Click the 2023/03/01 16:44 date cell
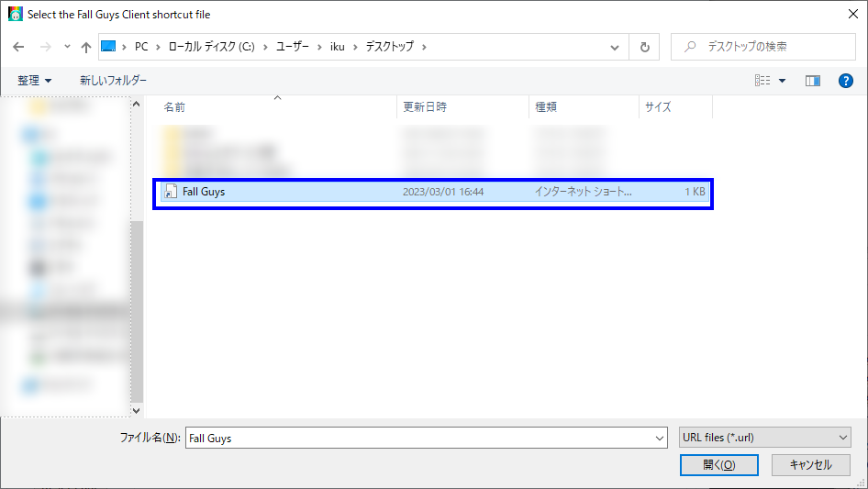Screen dimensions: 868x489 point(443,192)
